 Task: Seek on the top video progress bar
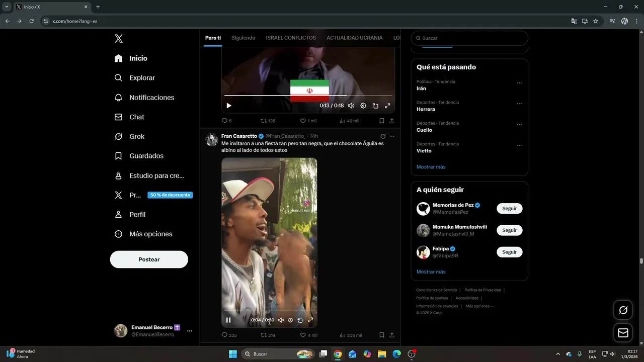308,96
